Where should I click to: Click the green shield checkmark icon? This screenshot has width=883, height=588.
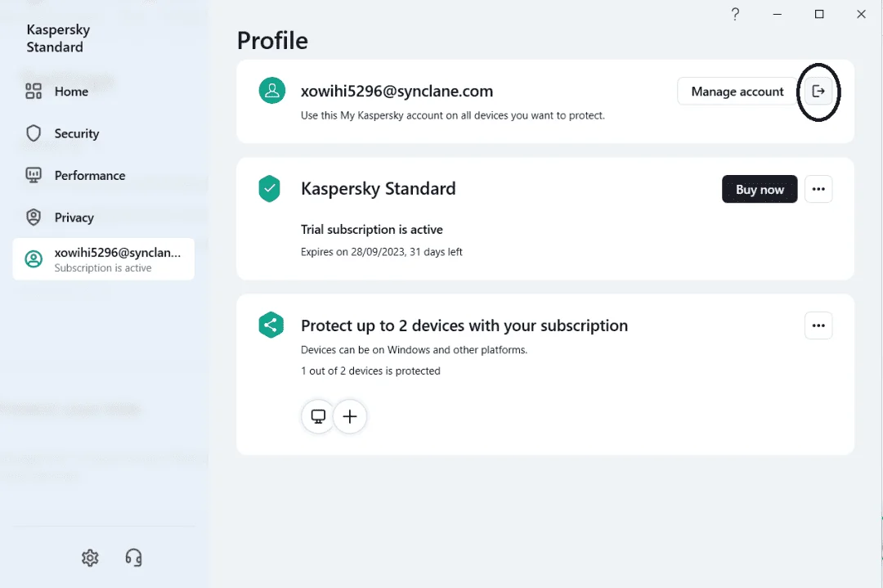click(270, 189)
